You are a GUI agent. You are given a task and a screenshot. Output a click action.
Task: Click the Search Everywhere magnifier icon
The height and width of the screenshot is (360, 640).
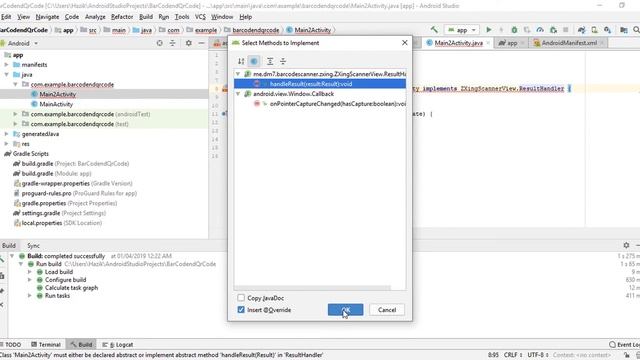(636, 30)
